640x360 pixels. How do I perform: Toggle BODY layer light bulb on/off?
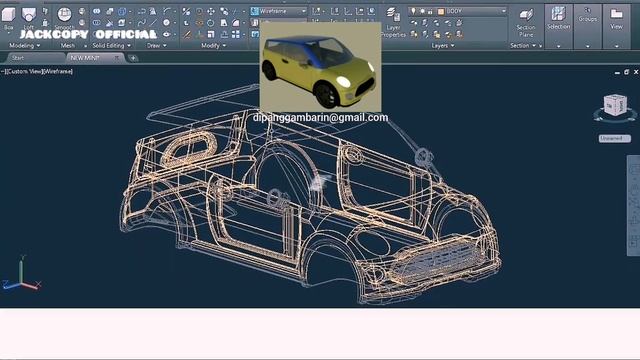point(413,11)
